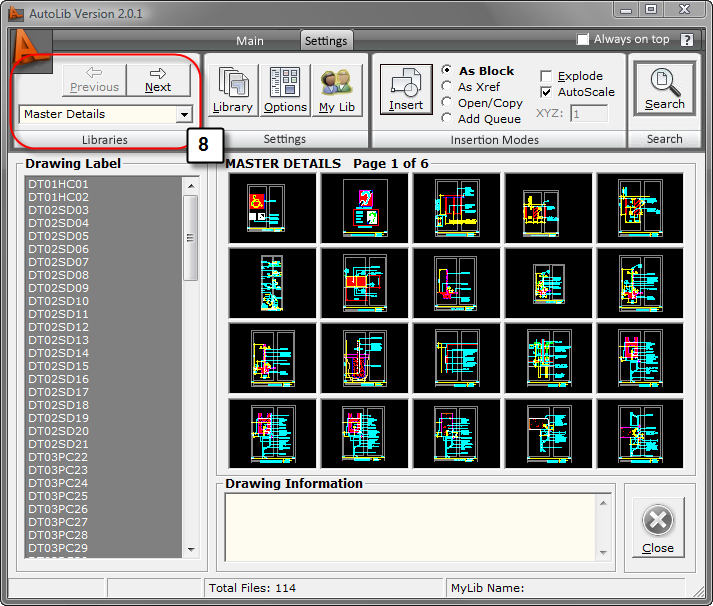Select the third thumbnail in the second row

(457, 283)
